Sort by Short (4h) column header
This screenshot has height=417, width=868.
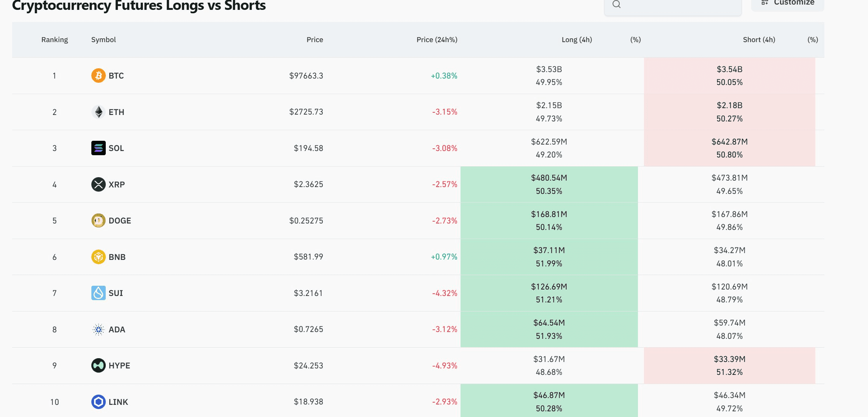pyautogui.click(x=759, y=39)
